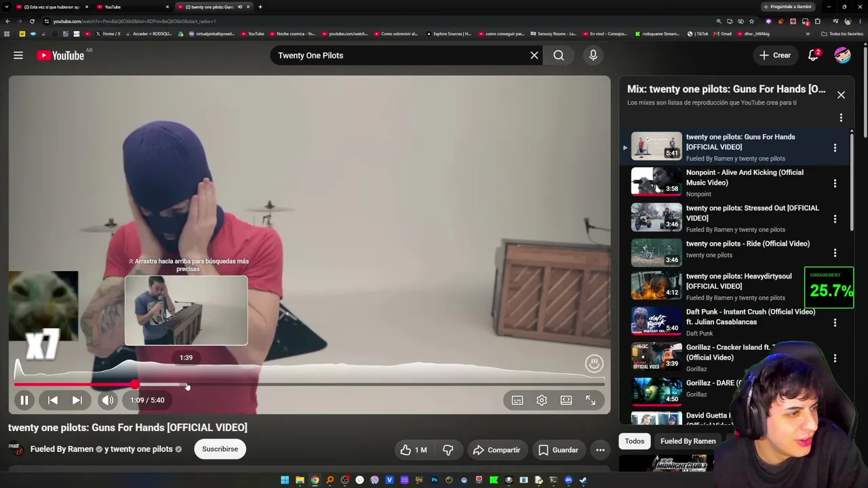Dislike the video with thumbs down
Image resolution: width=868 pixels, height=488 pixels.
(448, 450)
